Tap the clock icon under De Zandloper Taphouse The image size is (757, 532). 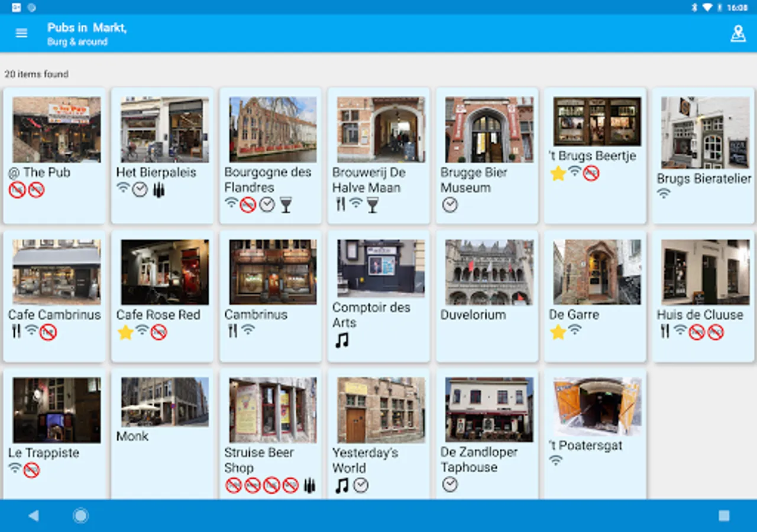tap(450, 485)
